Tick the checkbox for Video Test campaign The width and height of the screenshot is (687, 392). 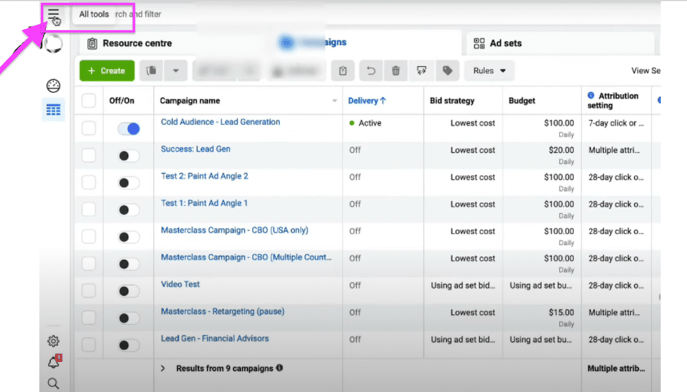click(x=89, y=290)
